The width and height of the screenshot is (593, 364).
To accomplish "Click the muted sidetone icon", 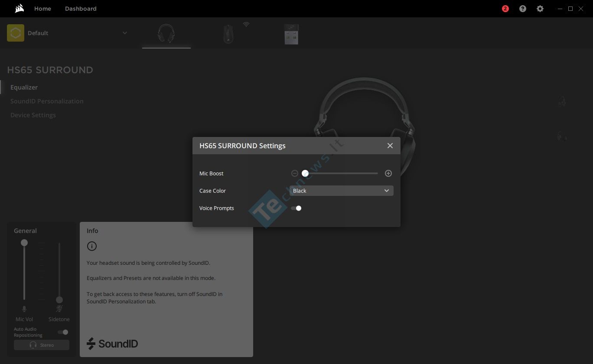I will (59, 309).
